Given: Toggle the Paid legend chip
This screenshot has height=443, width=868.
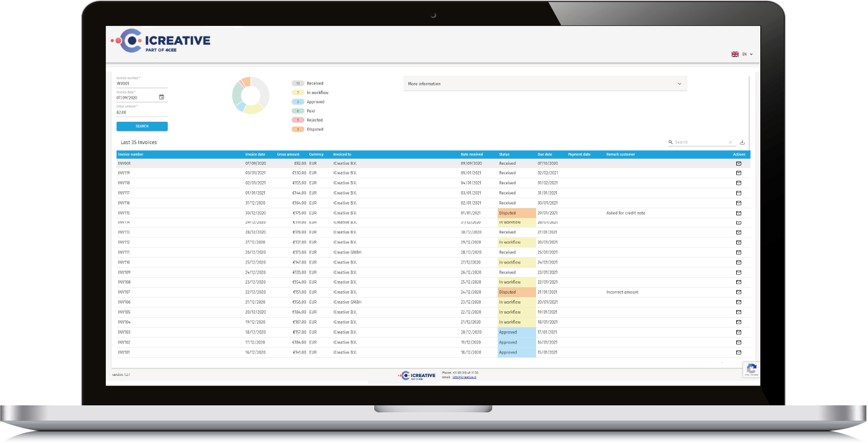Looking at the screenshot, I should [x=298, y=111].
